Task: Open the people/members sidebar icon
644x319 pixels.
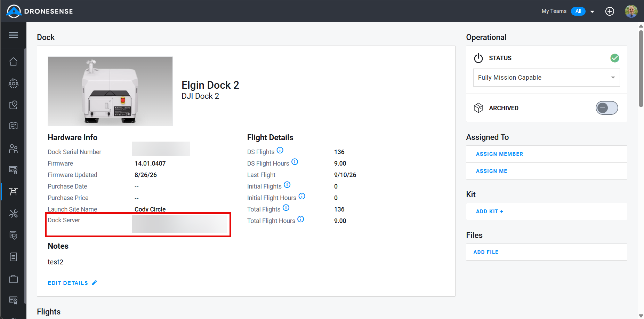Action: [x=13, y=149]
